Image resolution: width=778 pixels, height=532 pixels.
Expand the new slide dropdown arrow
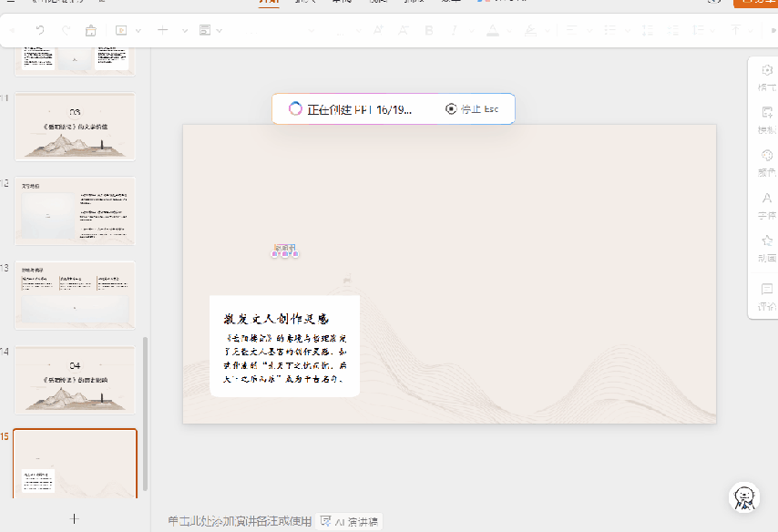tap(185, 31)
